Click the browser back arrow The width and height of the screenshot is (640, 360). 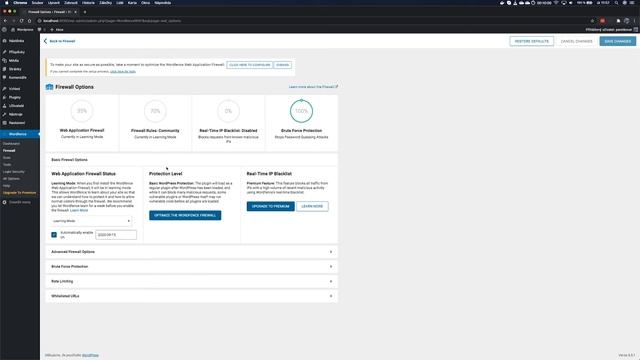[5, 21]
